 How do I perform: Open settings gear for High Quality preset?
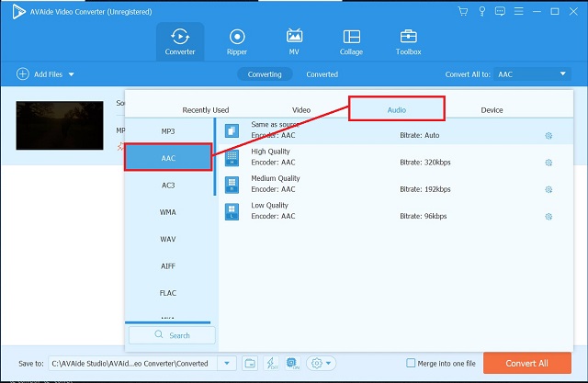tap(548, 163)
